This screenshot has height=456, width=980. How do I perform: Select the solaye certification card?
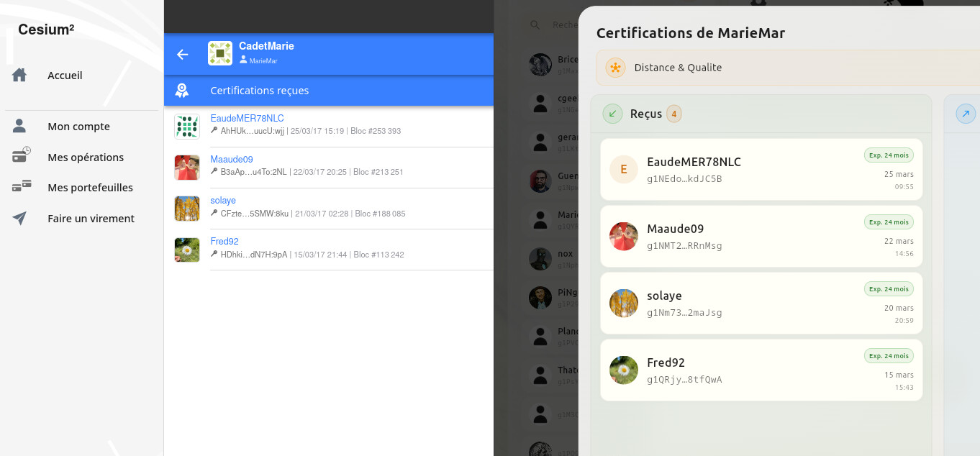pyautogui.click(x=761, y=303)
